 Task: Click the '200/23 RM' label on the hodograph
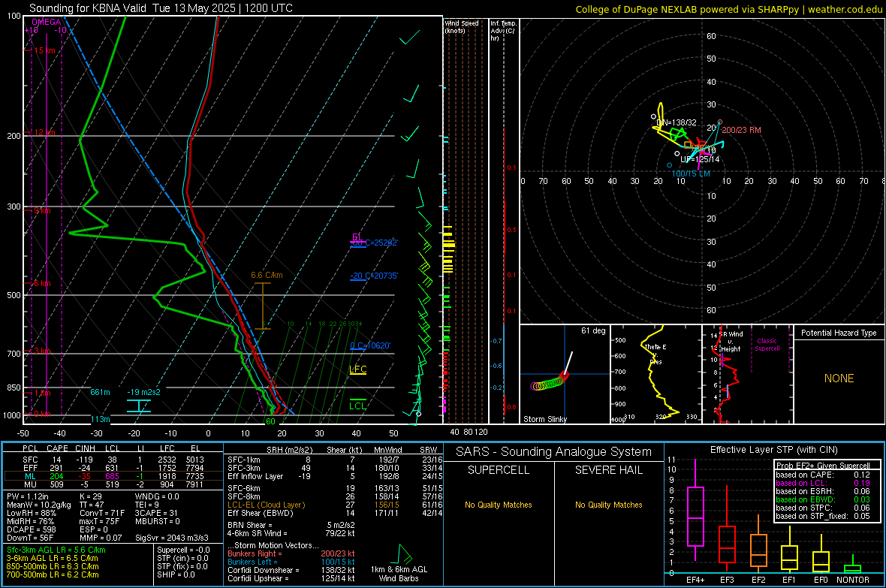coord(741,130)
